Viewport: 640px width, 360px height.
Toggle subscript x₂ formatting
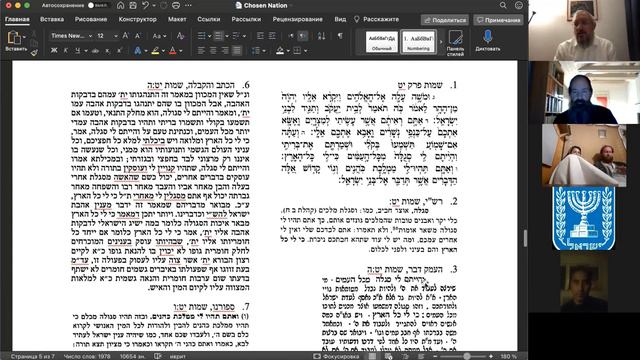click(107, 51)
